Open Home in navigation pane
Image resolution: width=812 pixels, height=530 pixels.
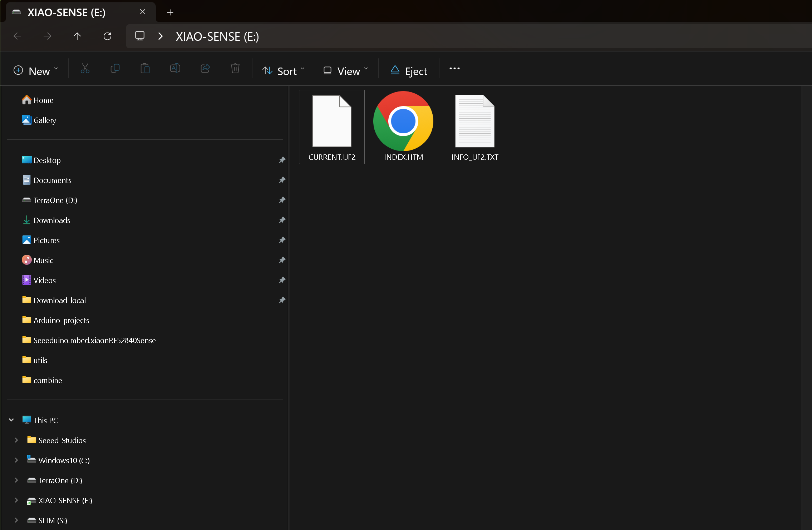tap(38, 100)
